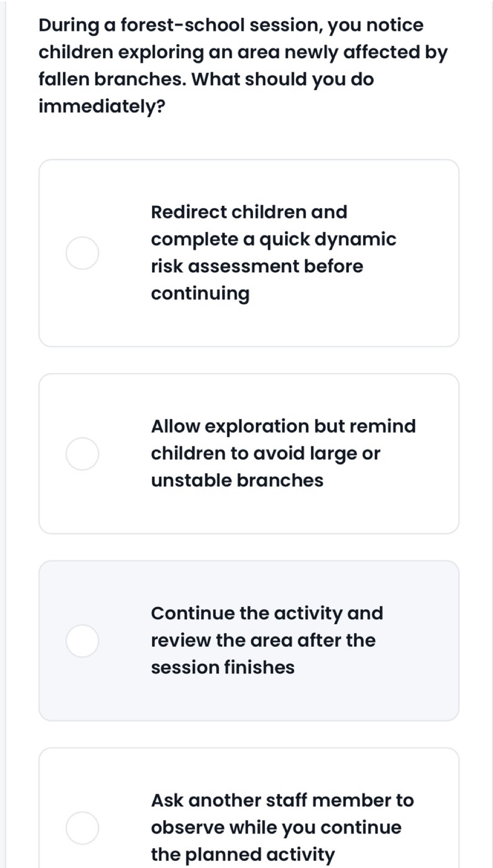This screenshot has width=493, height=868.
Task: Tap the "children to avoid large or" line
Action: [266, 454]
